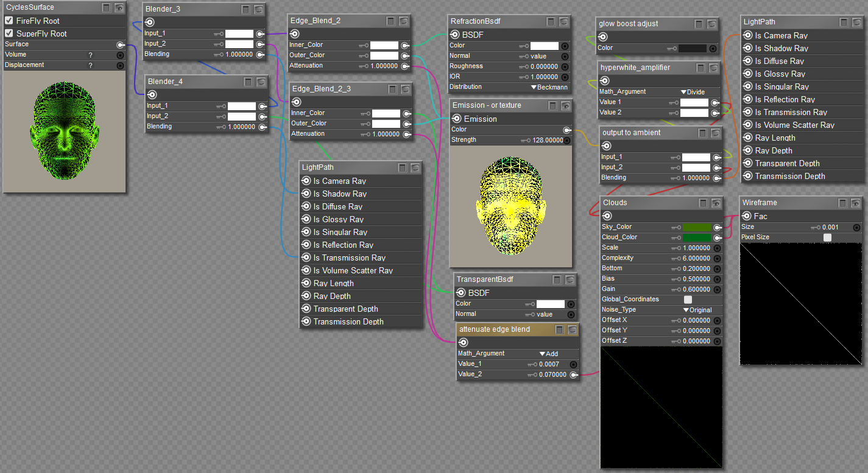Enable the Global_Coordinates checkbox in Clouds
Image resolution: width=868 pixels, height=473 pixels.
pos(688,300)
